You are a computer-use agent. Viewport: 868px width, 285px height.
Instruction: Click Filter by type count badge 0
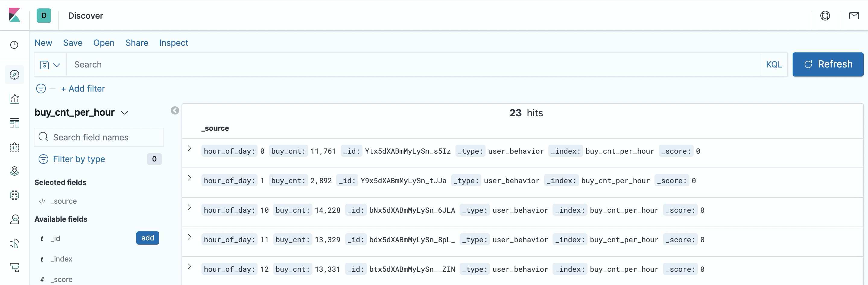[x=154, y=159]
